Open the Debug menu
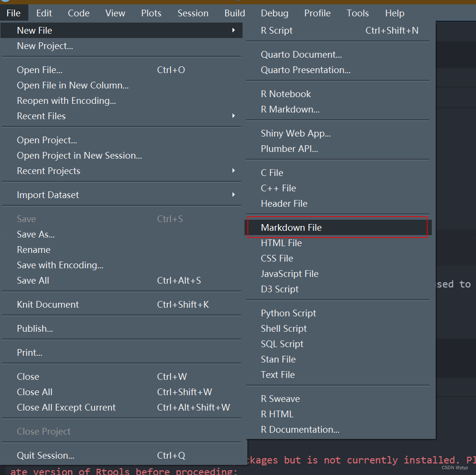This screenshot has width=476, height=475. (274, 13)
